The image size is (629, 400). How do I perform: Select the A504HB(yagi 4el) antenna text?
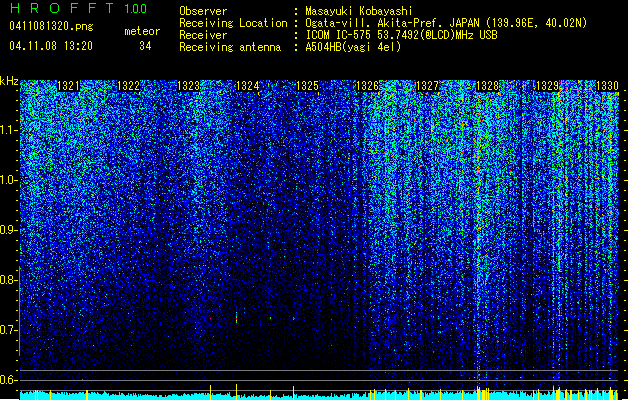pos(353,47)
